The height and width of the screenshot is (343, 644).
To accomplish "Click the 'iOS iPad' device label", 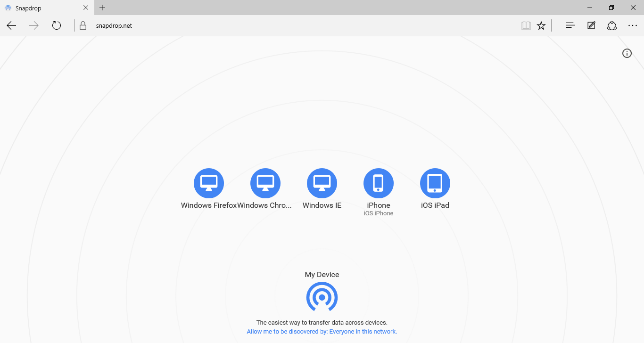I will point(435,205).
